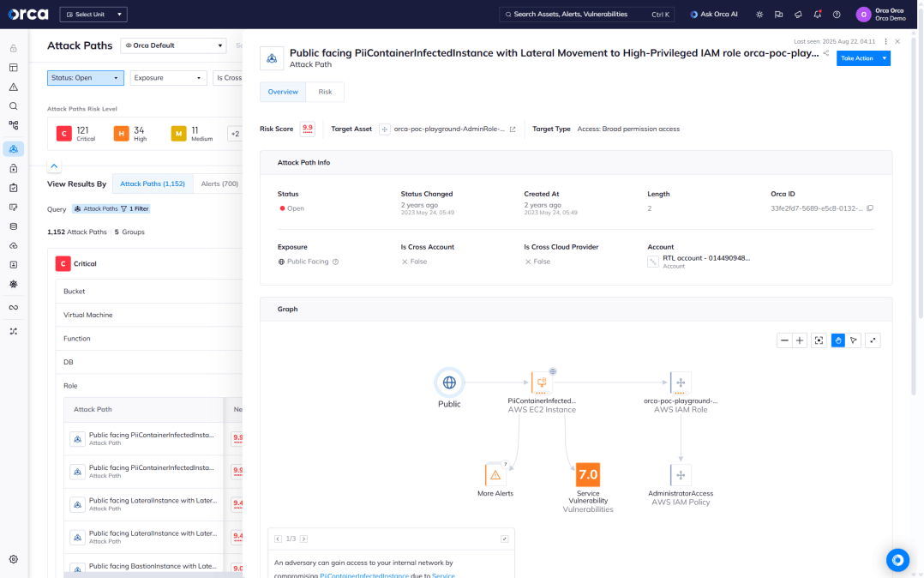Expand the Take Action dropdown arrow
The width and height of the screenshot is (924, 578).
point(884,58)
